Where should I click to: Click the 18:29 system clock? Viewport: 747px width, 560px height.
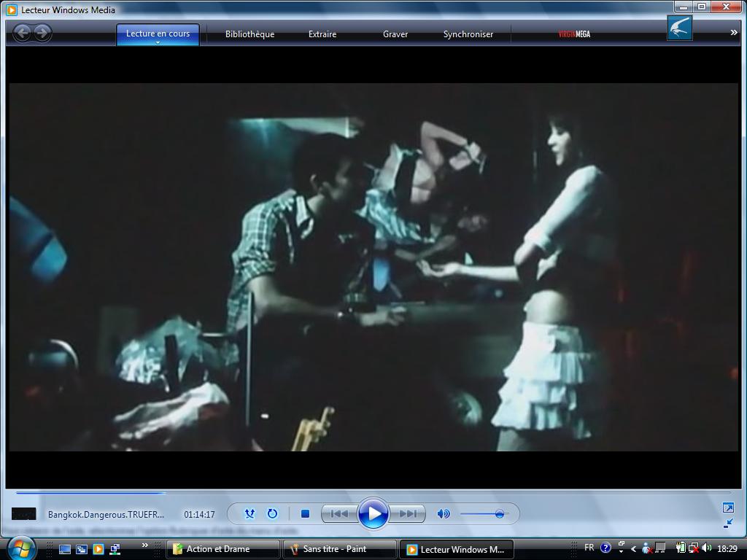pyautogui.click(x=727, y=548)
